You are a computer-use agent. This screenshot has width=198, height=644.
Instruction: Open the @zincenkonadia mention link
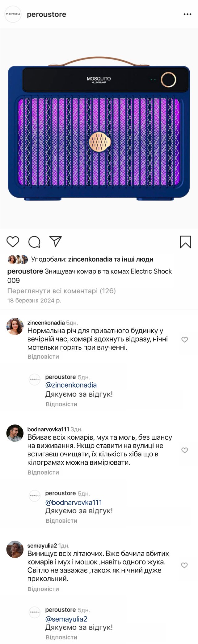[71, 385]
